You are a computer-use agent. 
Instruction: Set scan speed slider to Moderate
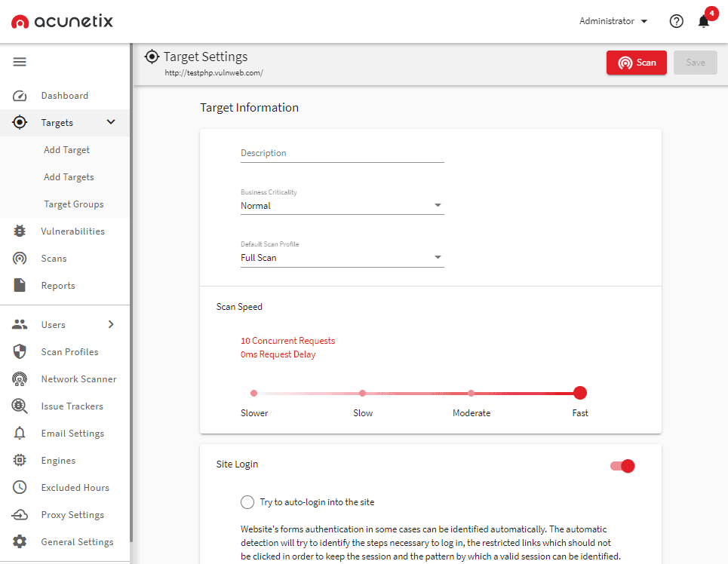[x=471, y=393]
